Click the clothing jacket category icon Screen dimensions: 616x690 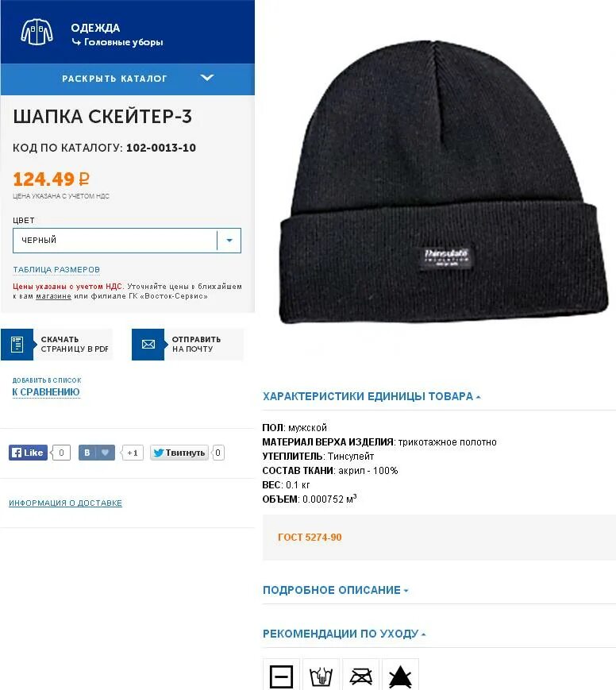pos(37,32)
